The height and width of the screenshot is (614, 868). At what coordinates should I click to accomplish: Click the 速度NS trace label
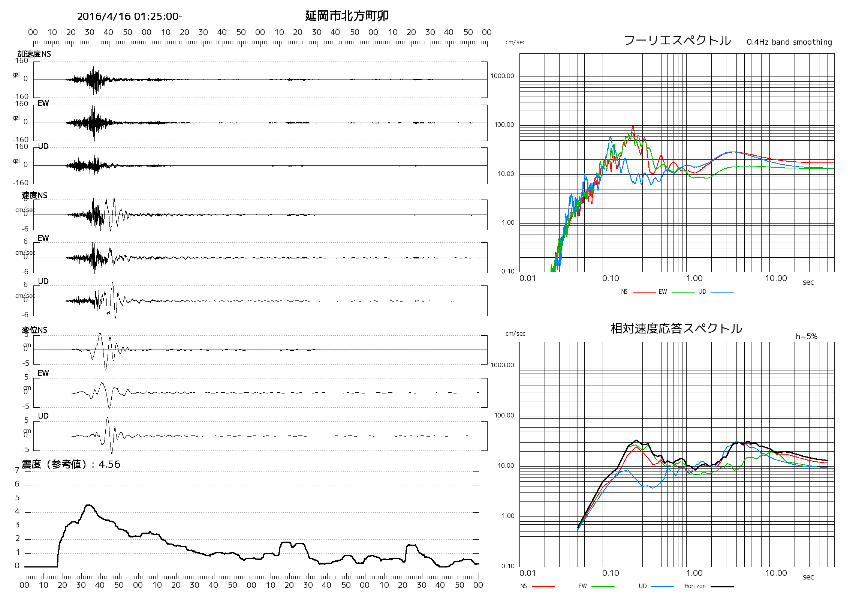(x=34, y=195)
